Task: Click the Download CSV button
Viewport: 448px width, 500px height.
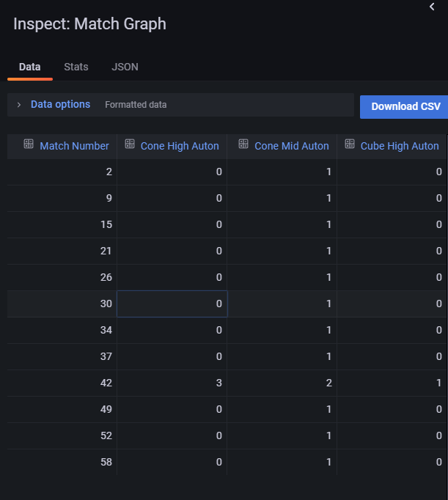Action: 404,107
